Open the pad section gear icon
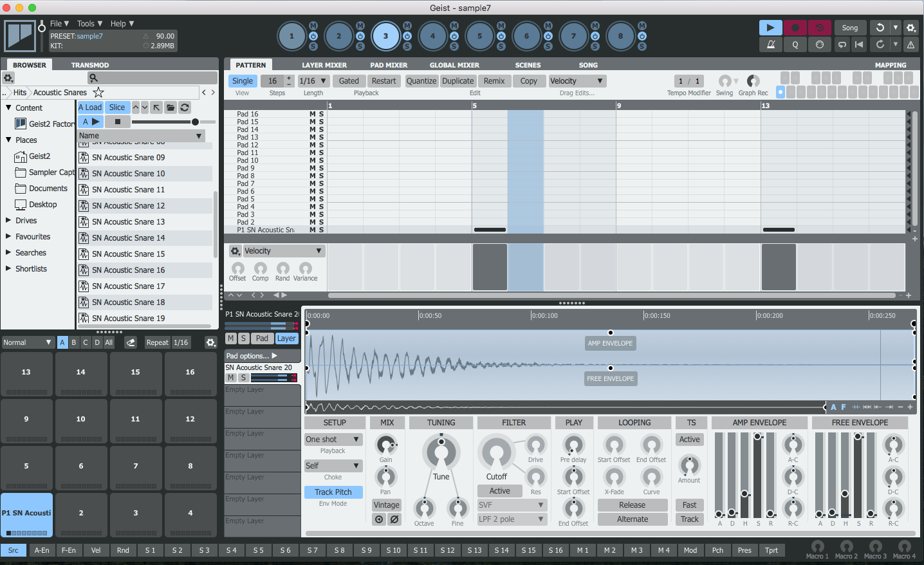 click(x=210, y=342)
